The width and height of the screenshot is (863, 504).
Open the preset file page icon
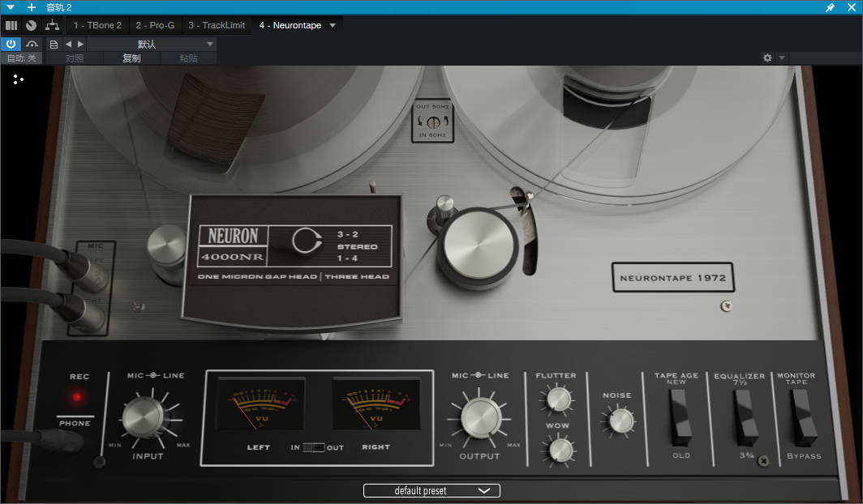tap(54, 45)
